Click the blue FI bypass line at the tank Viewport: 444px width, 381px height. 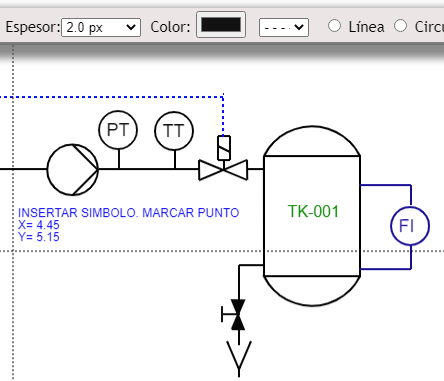386,185
